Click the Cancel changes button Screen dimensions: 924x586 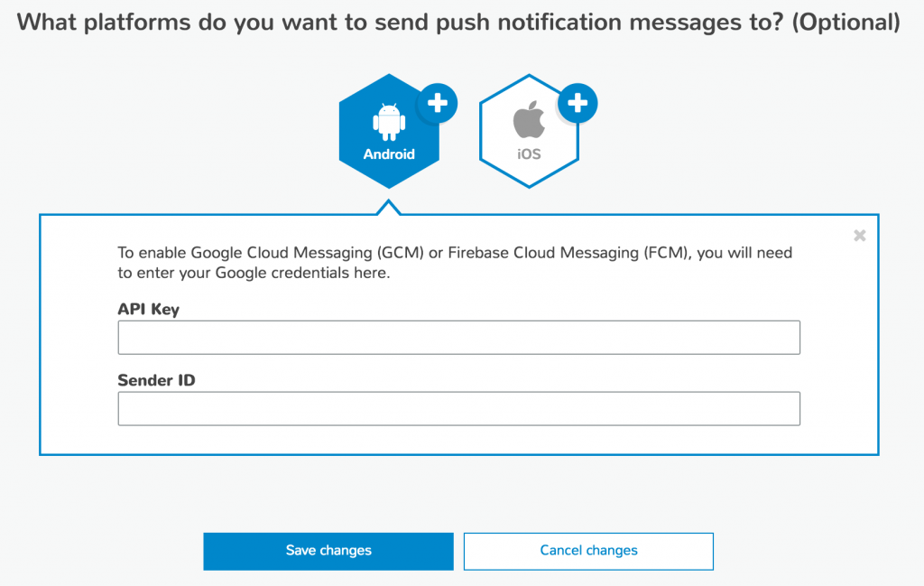(588, 551)
